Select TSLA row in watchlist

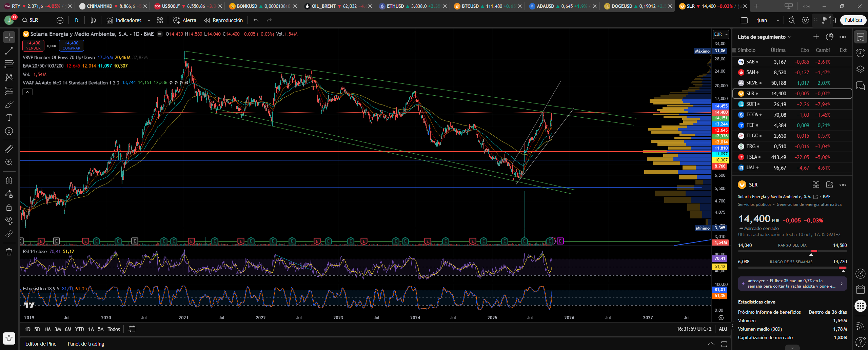[792, 157]
